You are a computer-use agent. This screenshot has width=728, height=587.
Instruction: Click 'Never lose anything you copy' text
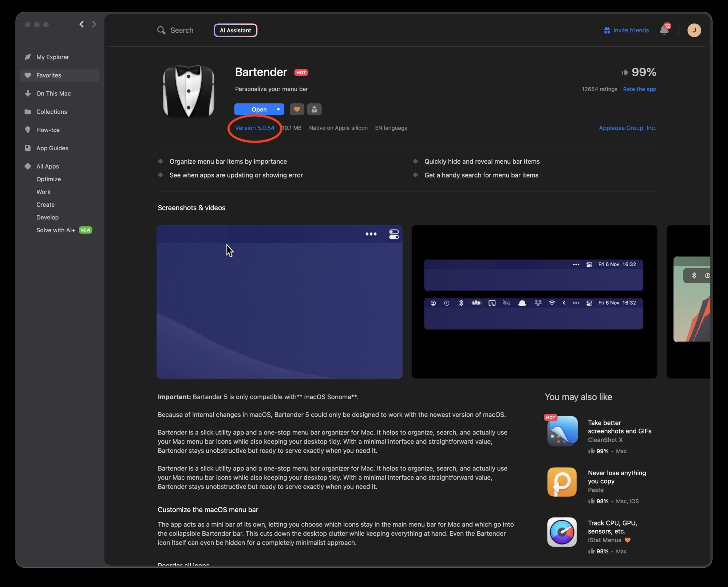(x=617, y=477)
